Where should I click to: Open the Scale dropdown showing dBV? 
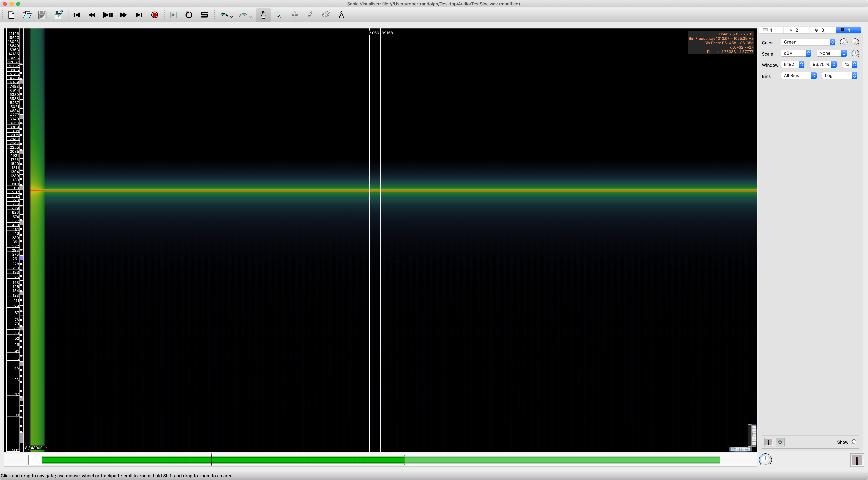[x=796, y=53]
